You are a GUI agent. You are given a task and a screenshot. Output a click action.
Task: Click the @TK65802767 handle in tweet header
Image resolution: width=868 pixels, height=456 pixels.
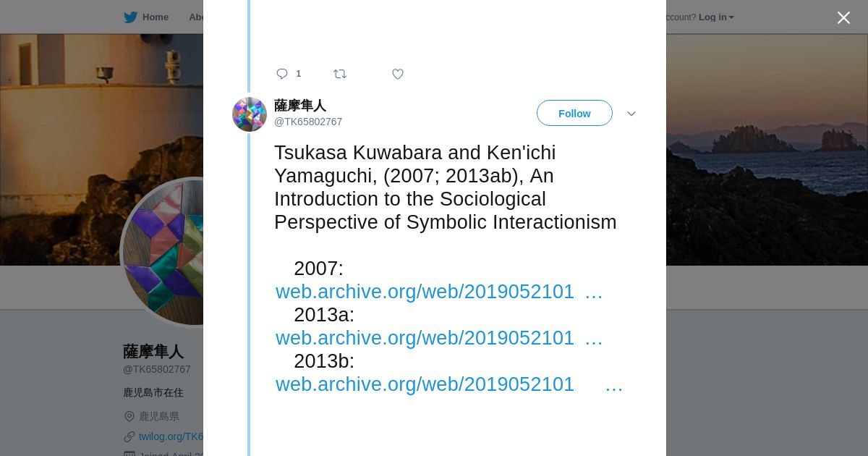coord(308,122)
